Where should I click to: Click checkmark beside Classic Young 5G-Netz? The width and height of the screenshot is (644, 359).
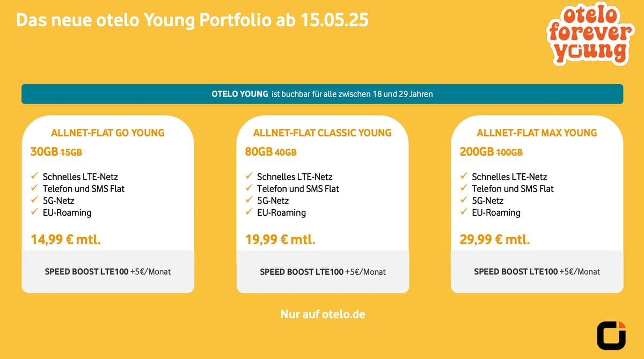click(x=248, y=200)
